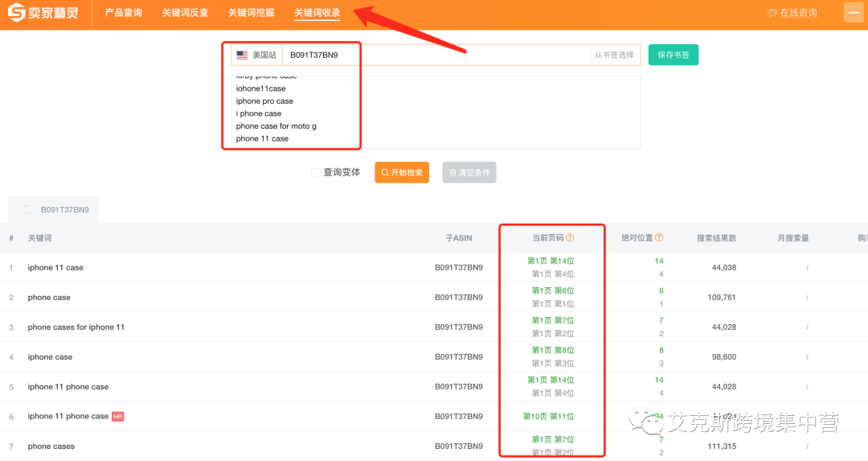Screen dimensions: 868x461
Task: Collapse the panel with the orange minus button
Action: tap(853, 13)
